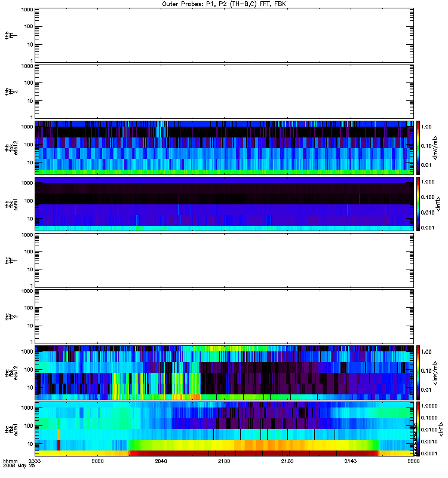Click the 1000 tick label of thb fff 1 panel
This screenshot has width=448, height=478.
27,10
